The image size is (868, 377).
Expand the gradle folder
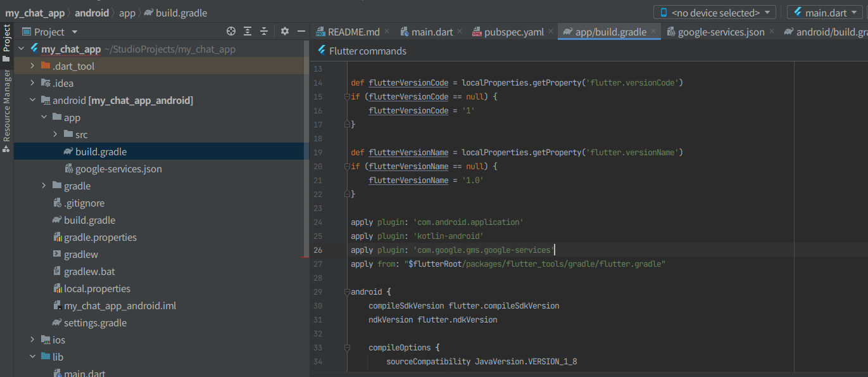(44, 186)
